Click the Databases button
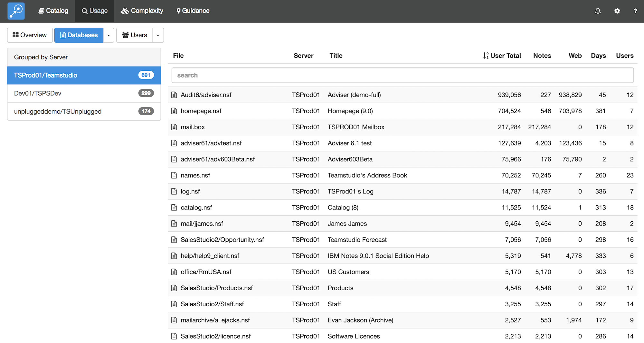 click(79, 35)
